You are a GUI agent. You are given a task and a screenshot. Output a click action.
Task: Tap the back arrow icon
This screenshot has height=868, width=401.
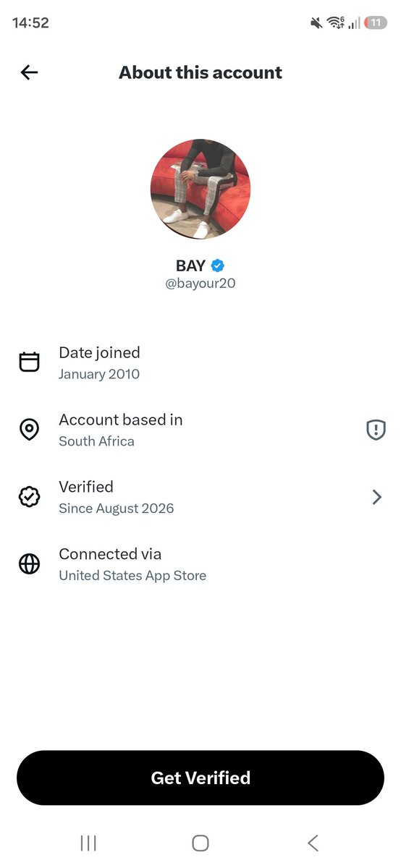click(29, 72)
